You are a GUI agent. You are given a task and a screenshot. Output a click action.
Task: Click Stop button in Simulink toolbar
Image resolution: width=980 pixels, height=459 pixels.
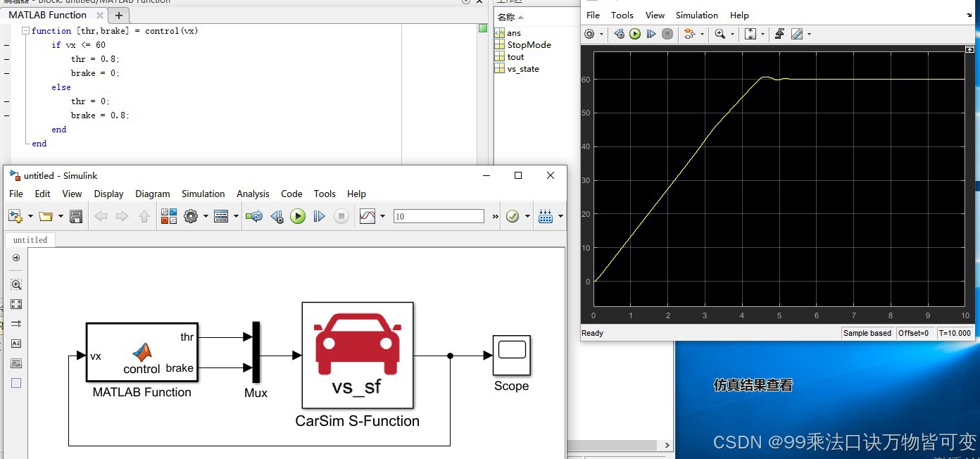click(x=341, y=217)
